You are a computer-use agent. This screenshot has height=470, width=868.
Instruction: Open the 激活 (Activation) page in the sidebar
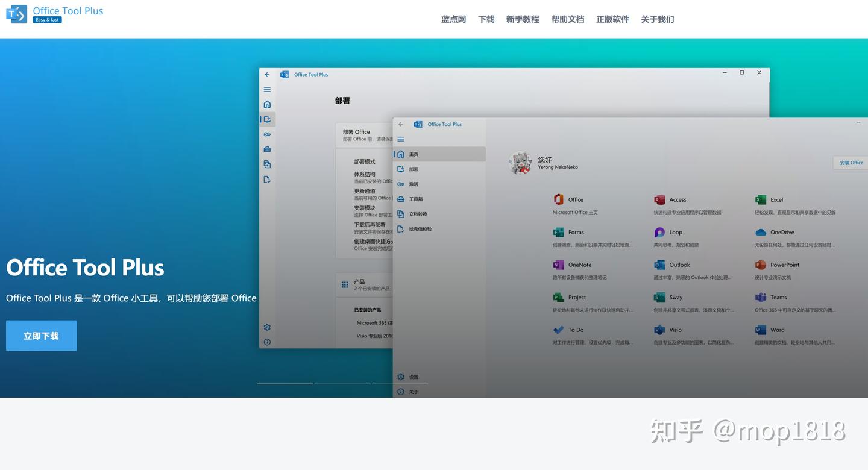click(413, 184)
